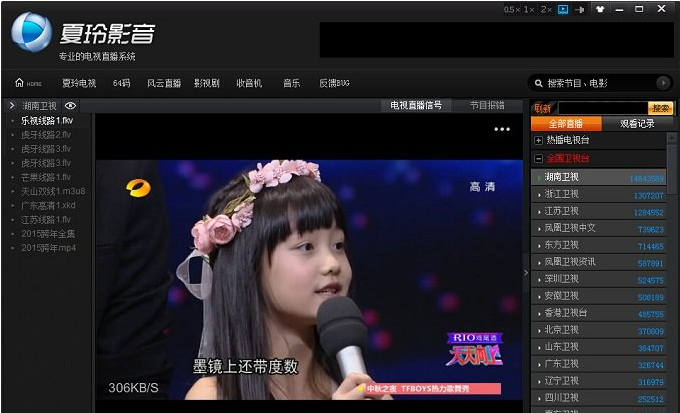
Task: Toggle eye icon next to 湖南卫视
Action: click(70, 105)
